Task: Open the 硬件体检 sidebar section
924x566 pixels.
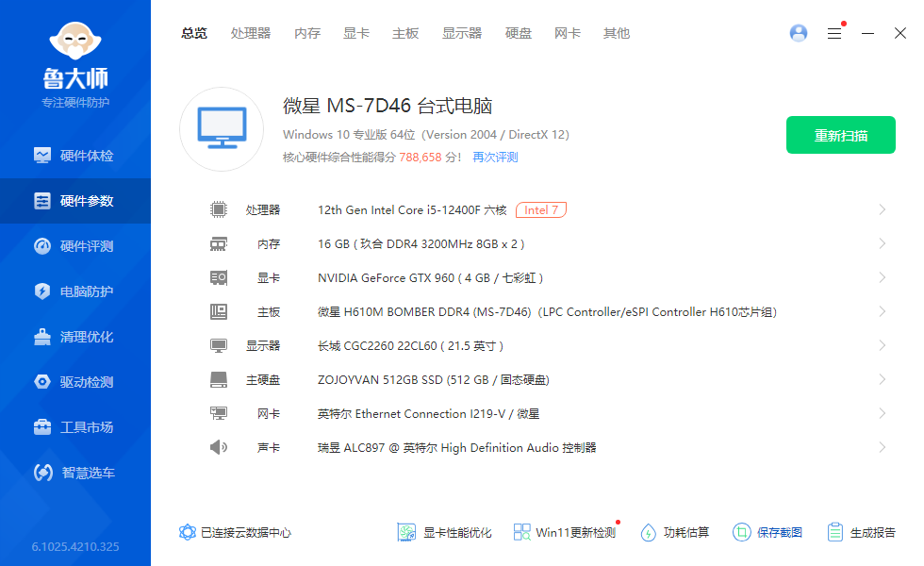Action: click(74, 156)
